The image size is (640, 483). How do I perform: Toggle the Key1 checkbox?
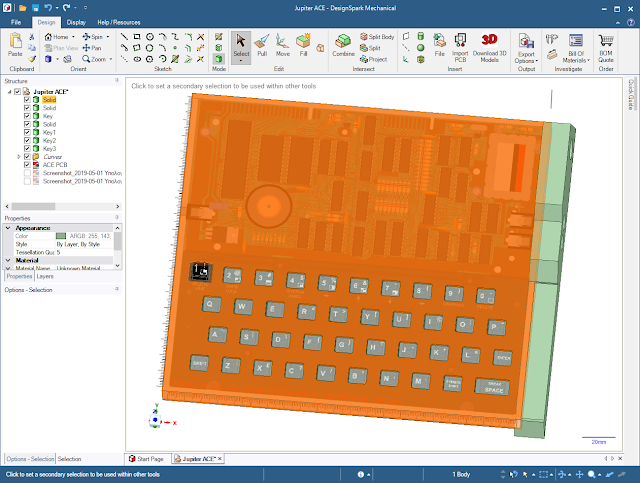tap(27, 132)
